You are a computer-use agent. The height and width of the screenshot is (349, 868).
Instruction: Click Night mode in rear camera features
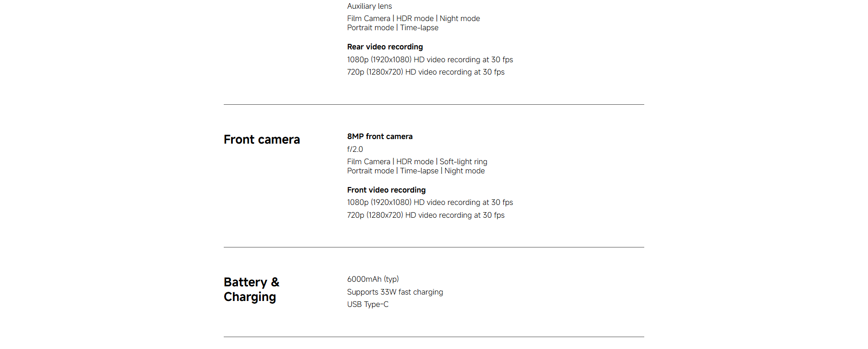pos(460,18)
